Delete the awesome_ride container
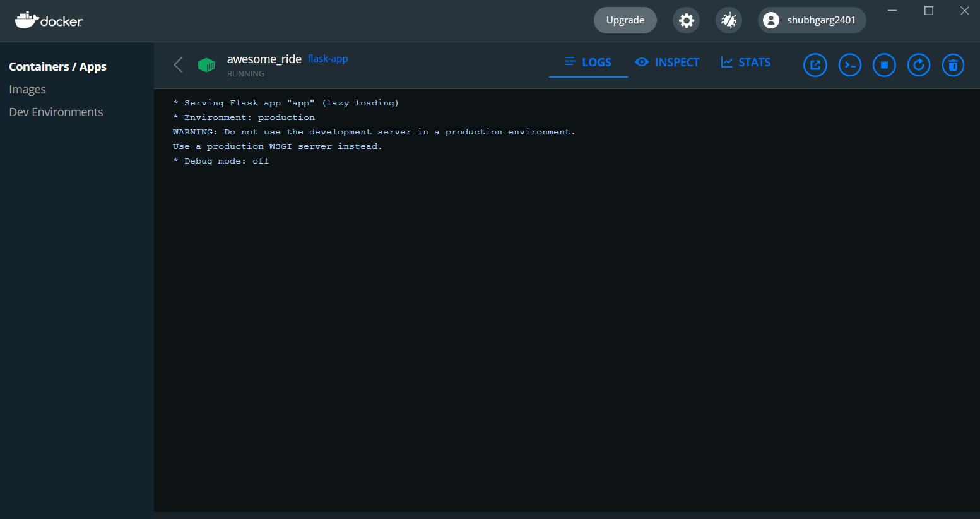Screen dimensions: 980x519 [953, 64]
